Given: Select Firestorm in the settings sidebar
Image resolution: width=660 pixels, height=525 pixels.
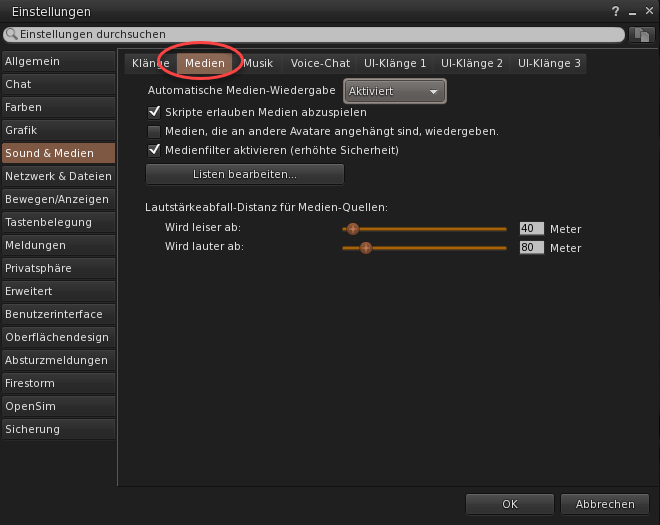Looking at the screenshot, I should (58, 383).
